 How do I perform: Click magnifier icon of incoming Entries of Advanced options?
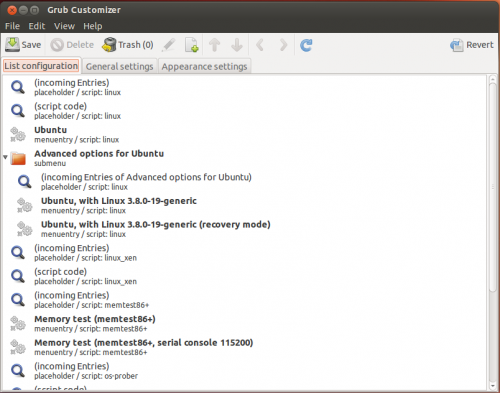coord(25,182)
